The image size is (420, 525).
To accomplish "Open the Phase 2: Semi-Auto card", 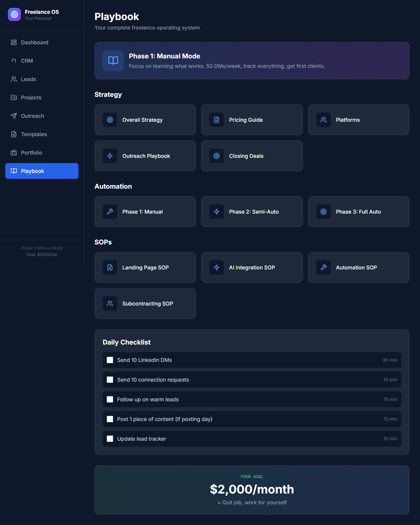I will click(x=252, y=212).
